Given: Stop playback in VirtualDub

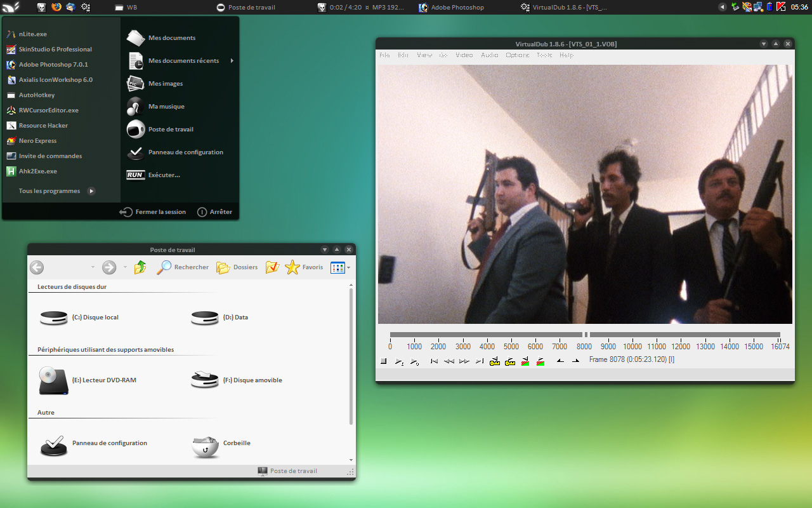Looking at the screenshot, I should tap(384, 361).
